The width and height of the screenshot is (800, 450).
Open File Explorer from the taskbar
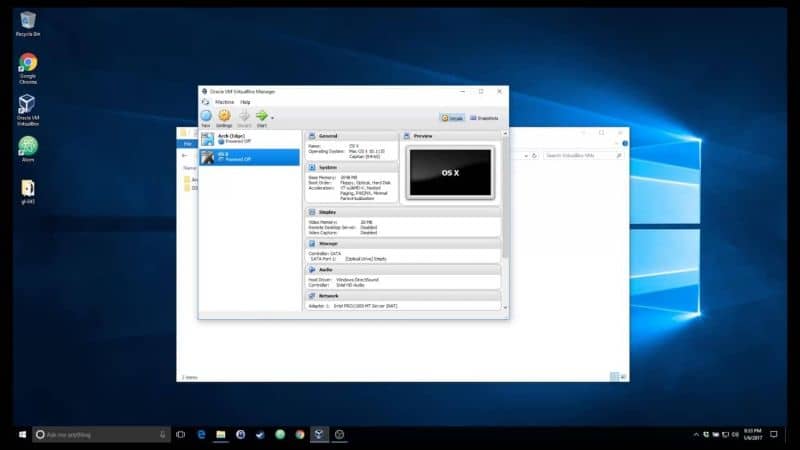tap(221, 435)
